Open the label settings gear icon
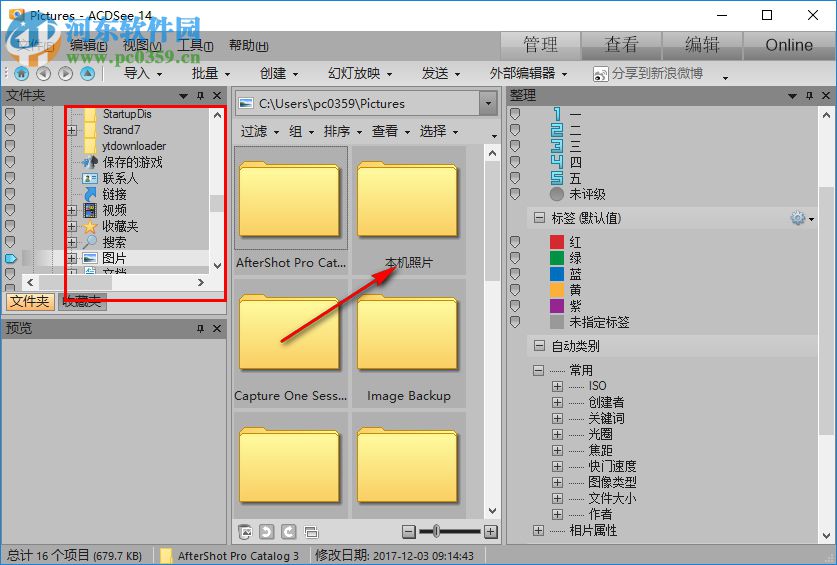837x565 pixels. pyautogui.click(x=797, y=218)
